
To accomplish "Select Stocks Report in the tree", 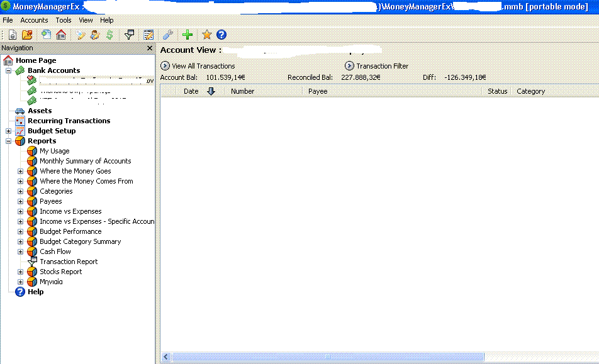I will [x=61, y=272].
